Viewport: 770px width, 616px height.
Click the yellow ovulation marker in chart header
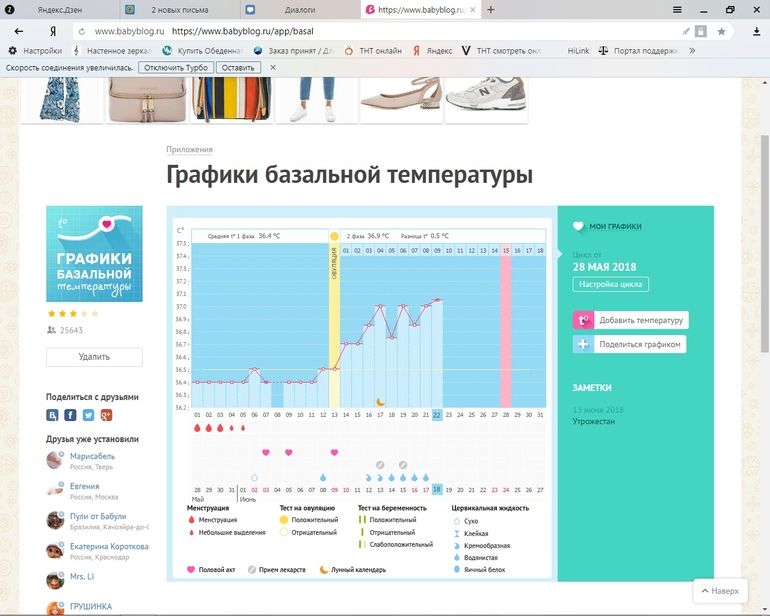pyautogui.click(x=334, y=237)
